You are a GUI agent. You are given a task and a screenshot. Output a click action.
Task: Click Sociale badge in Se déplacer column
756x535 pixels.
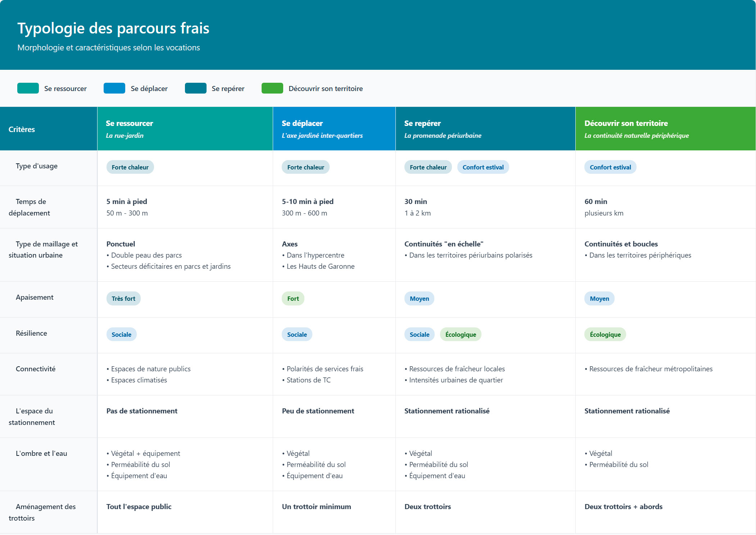pyautogui.click(x=297, y=335)
